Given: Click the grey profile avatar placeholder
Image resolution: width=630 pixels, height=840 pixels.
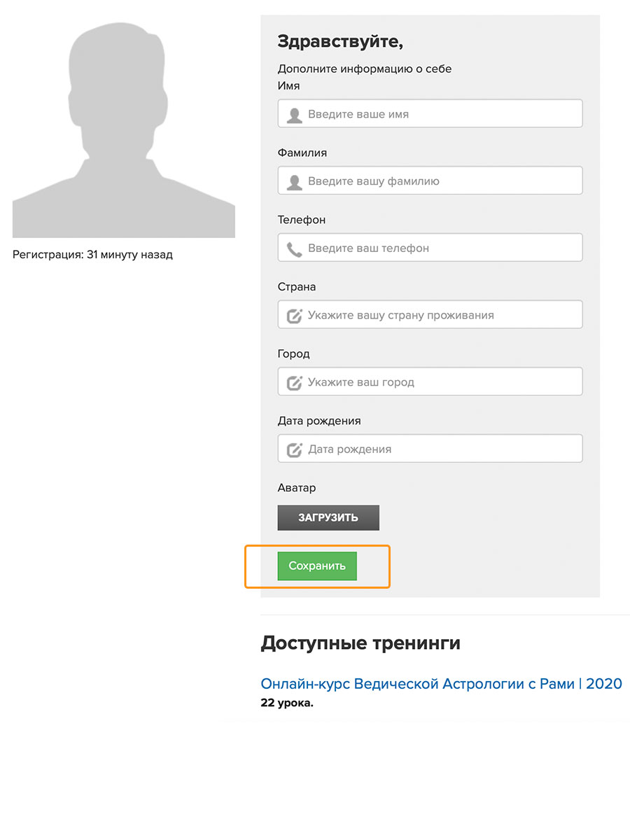Looking at the screenshot, I should [124, 126].
